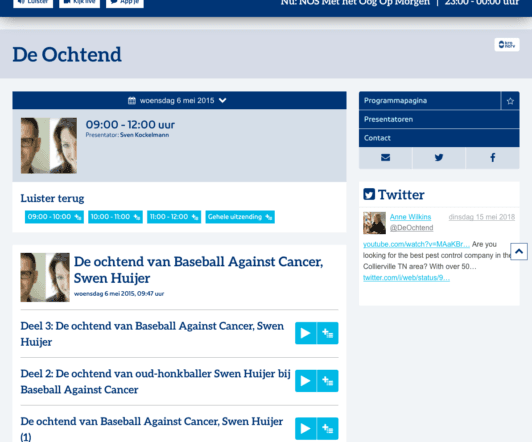Play Deel 2 oud-honkballer Swen Huijer fragment

pos(305,381)
